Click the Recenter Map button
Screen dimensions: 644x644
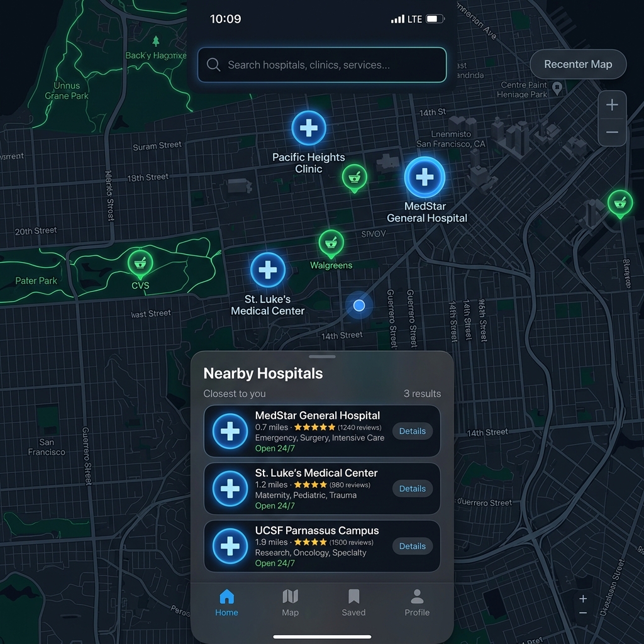click(578, 64)
